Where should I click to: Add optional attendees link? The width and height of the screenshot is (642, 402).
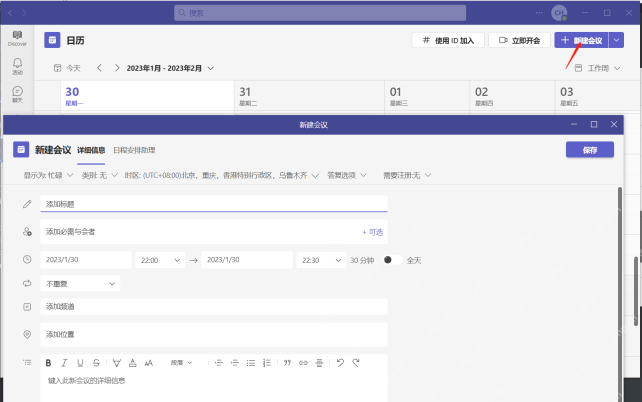click(x=373, y=232)
